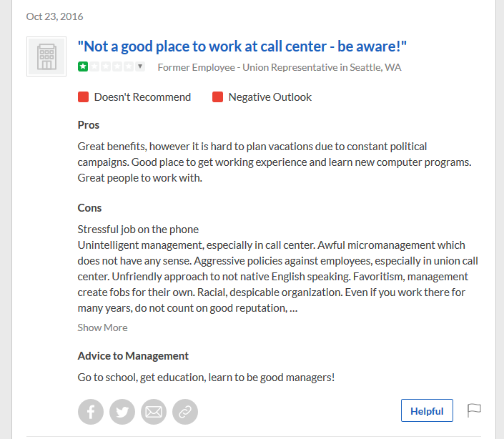Copy review link with chain icon
This screenshot has width=504, height=439.
185,412
